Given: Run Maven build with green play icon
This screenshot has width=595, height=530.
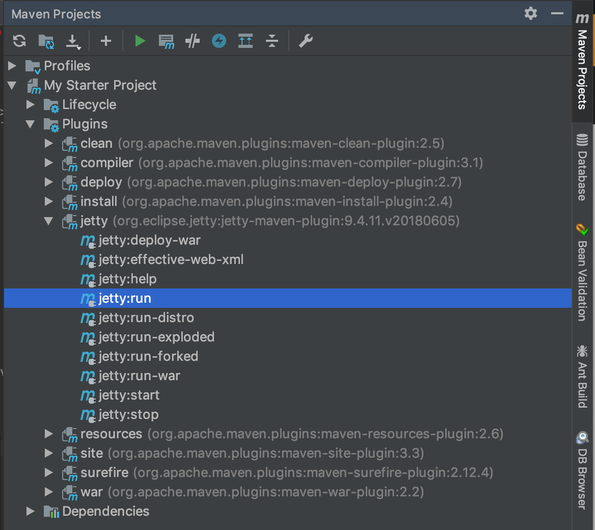Looking at the screenshot, I should [140, 41].
